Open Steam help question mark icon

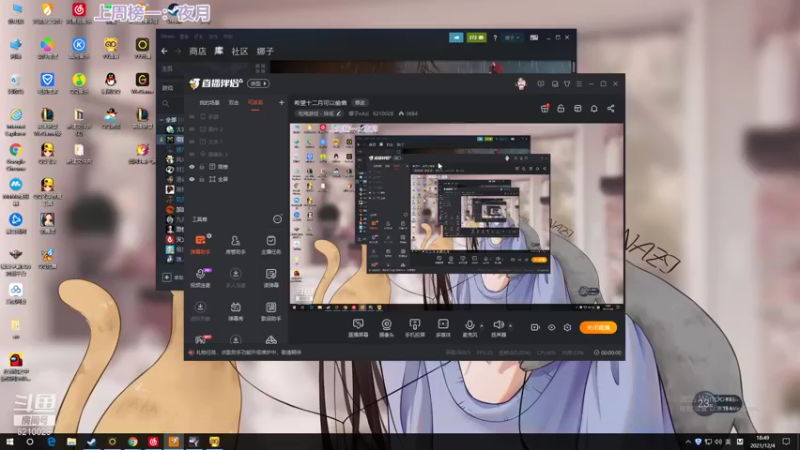(x=495, y=38)
